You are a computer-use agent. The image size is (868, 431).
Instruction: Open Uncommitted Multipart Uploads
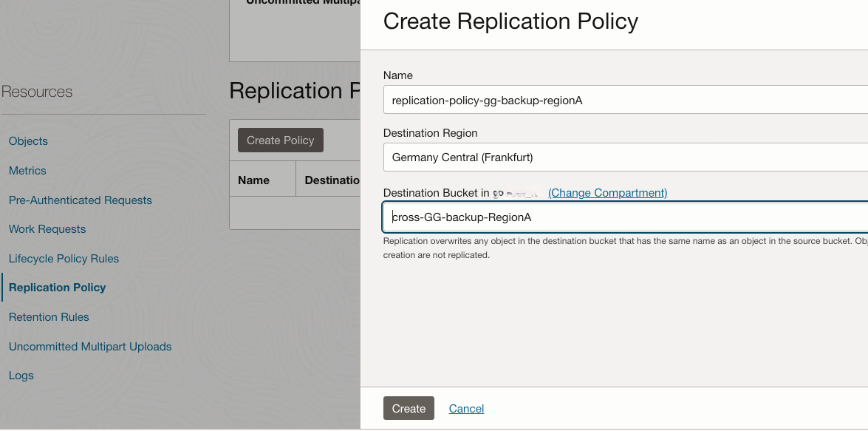click(90, 346)
